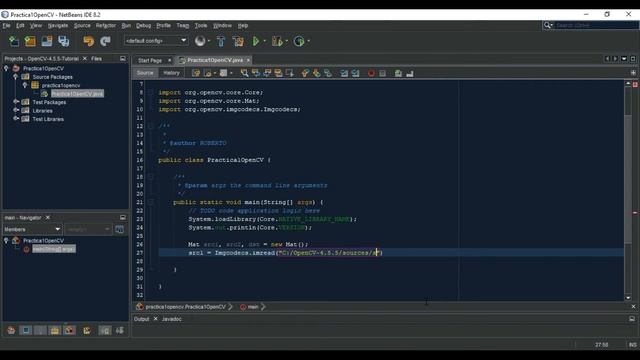Screen dimensions: 640x360
Task: Click the globe browser icon in main toolbar
Action: click(x=200, y=41)
